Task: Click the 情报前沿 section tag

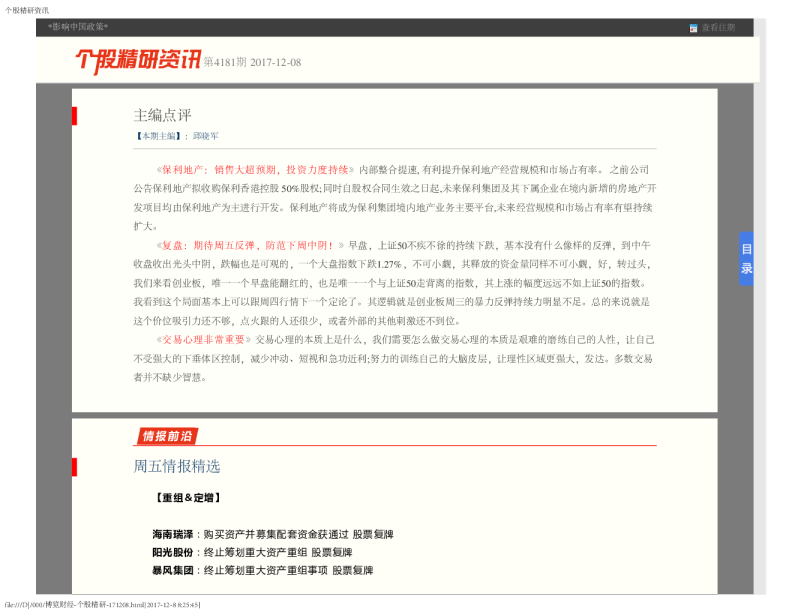Action: (166, 436)
